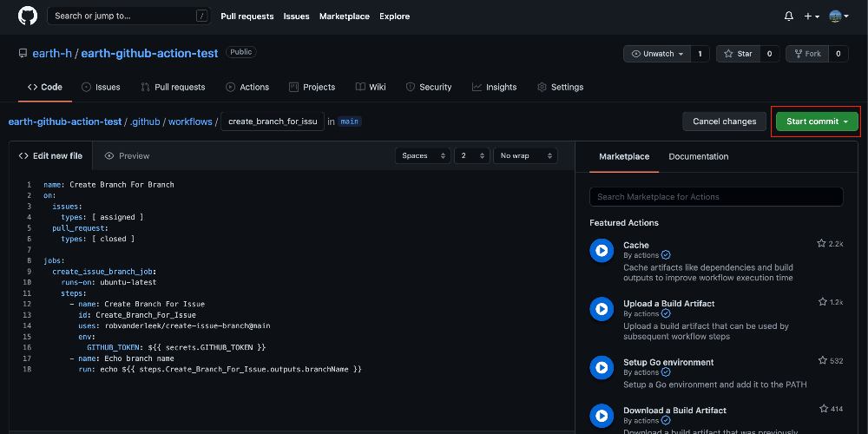868x434 pixels.
Task: Open Explore in top navigation
Action: coord(395,16)
